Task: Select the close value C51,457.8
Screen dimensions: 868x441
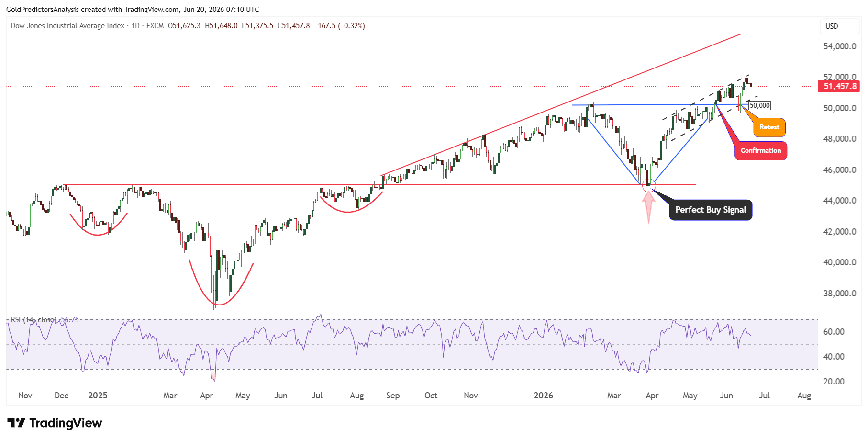Action: (x=294, y=26)
